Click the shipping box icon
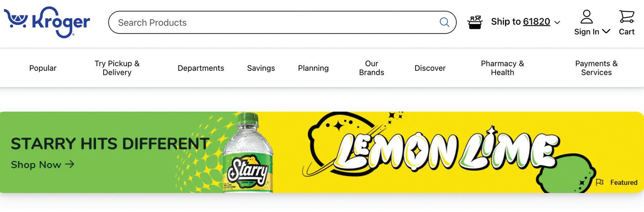644x212 pixels. (x=475, y=22)
